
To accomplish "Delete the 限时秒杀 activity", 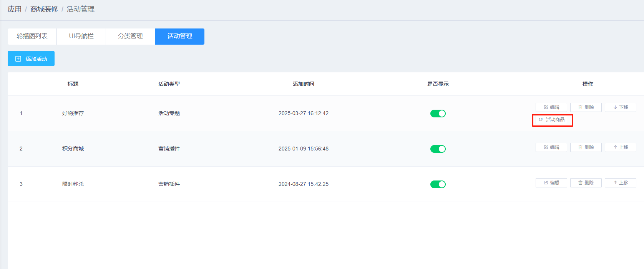I will [x=586, y=183].
